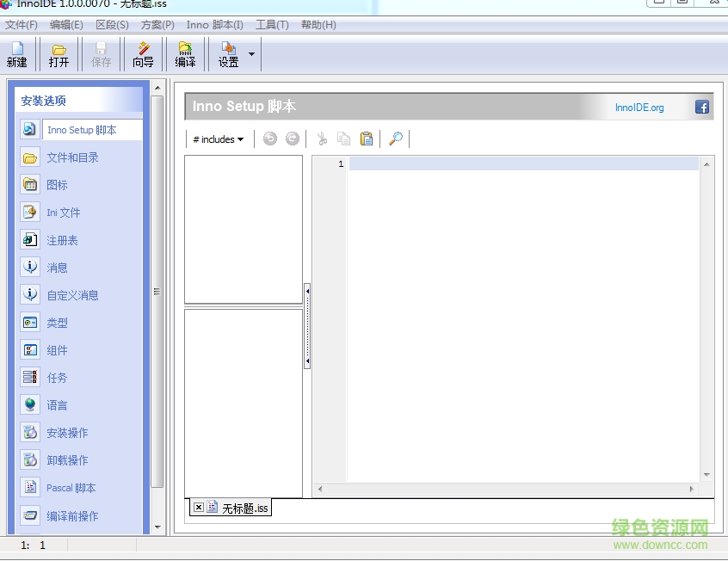
Task: Click the 打开 (Open) folder icon
Action: pos(59,54)
